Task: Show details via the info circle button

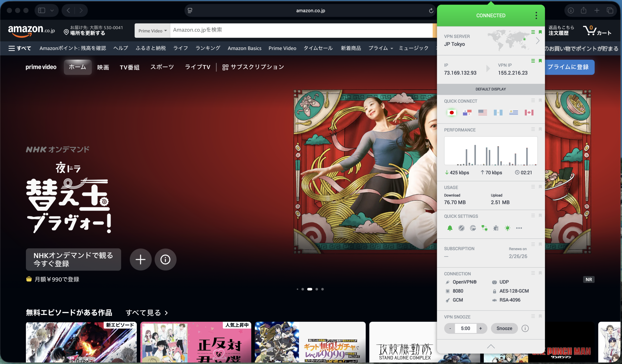Action: pyautogui.click(x=165, y=259)
